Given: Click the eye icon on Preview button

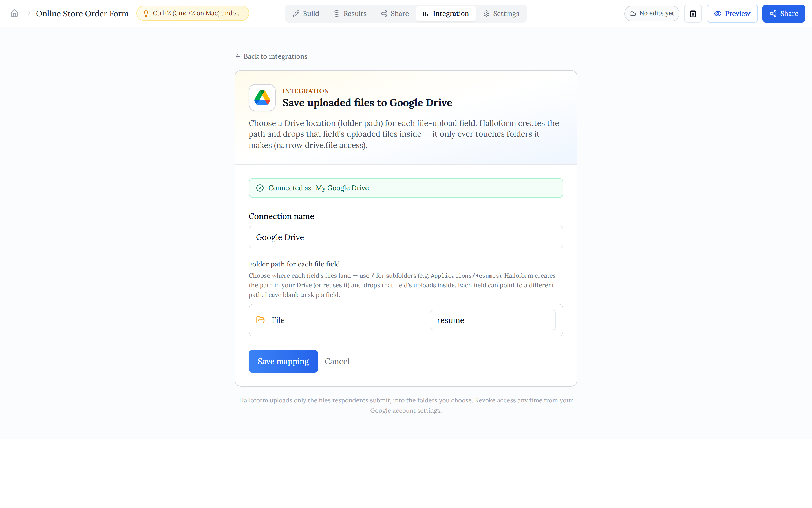Looking at the screenshot, I should [x=718, y=14].
